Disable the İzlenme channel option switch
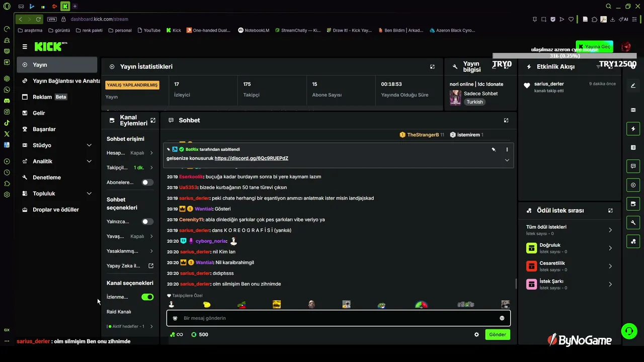The height and width of the screenshot is (362, 644). click(147, 297)
